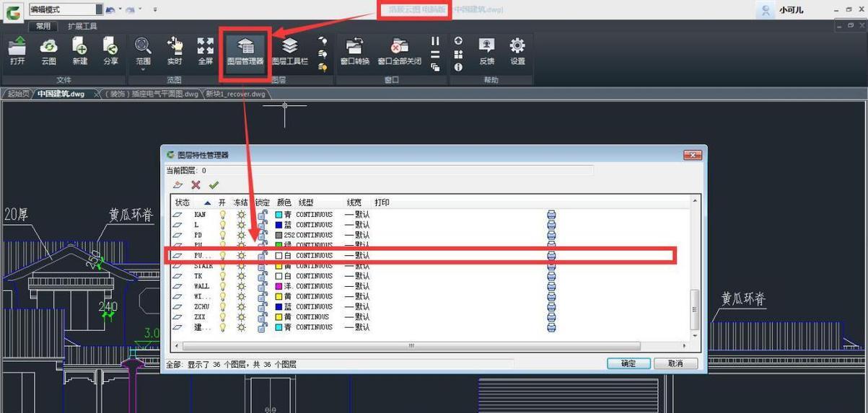Viewport: 868px width, 413px height.
Task: Open the 编辑模式 mode combo box
Action: pos(66,9)
